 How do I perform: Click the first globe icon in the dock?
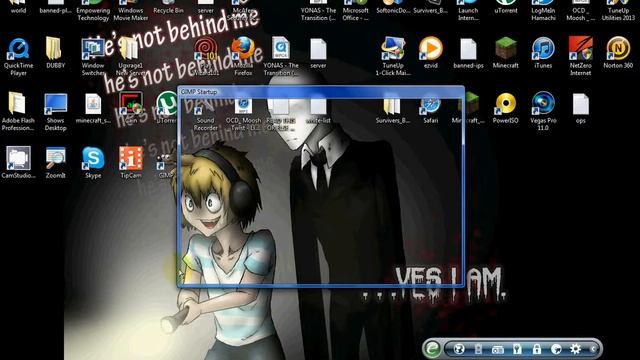(x=459, y=349)
